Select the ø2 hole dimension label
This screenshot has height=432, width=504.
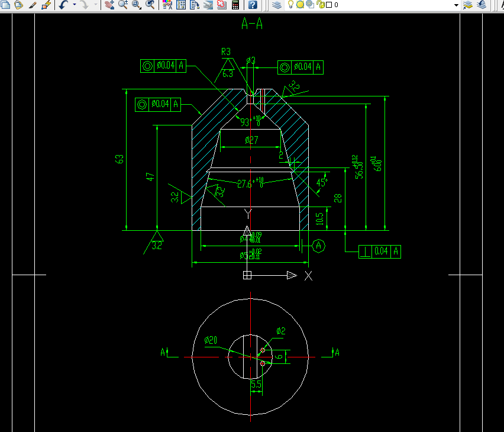pos(281,331)
